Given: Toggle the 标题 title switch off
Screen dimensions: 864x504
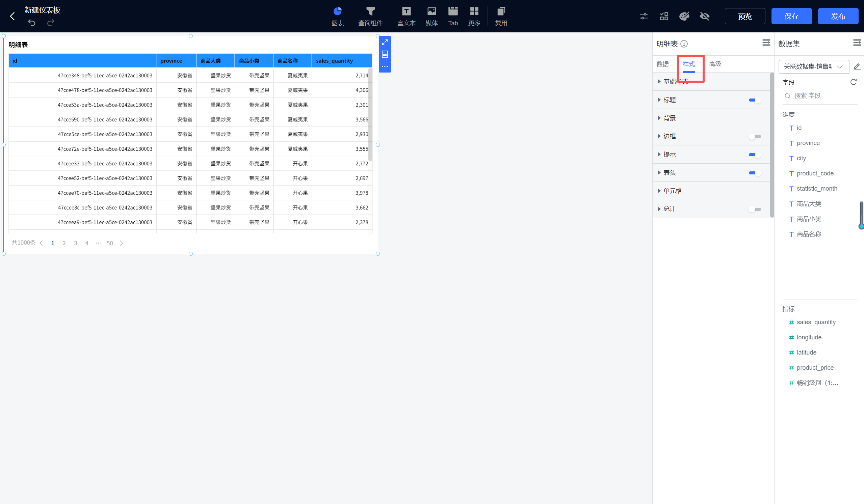Looking at the screenshot, I should 755,100.
